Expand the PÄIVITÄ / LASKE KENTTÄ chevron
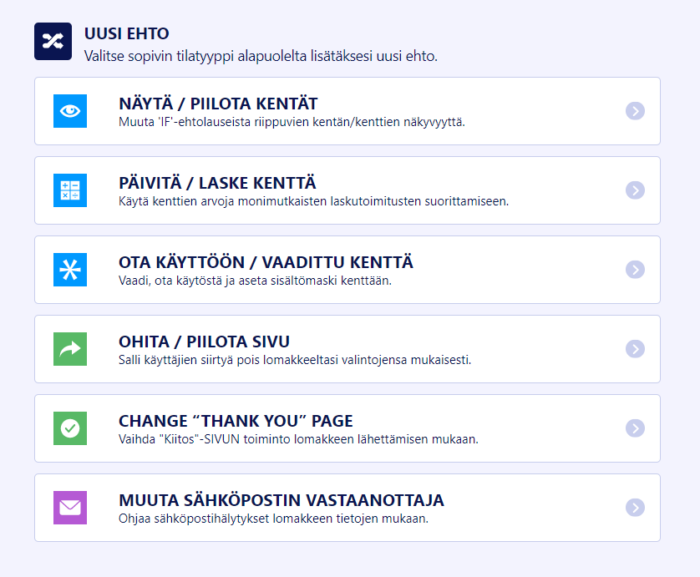The image size is (700, 577). pos(635,190)
